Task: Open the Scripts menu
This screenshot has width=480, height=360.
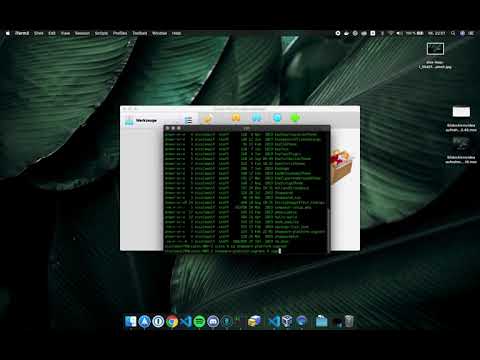Action: (x=101, y=33)
